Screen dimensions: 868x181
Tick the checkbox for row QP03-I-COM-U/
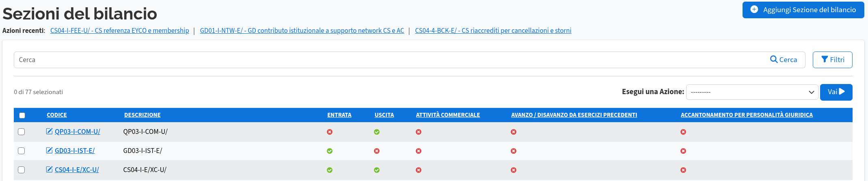(22, 131)
